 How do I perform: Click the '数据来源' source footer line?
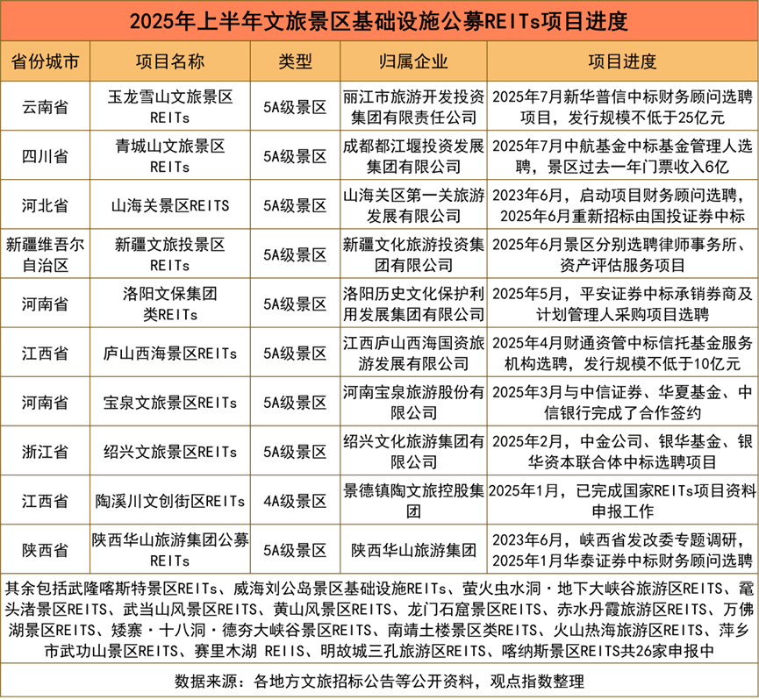[379, 682]
